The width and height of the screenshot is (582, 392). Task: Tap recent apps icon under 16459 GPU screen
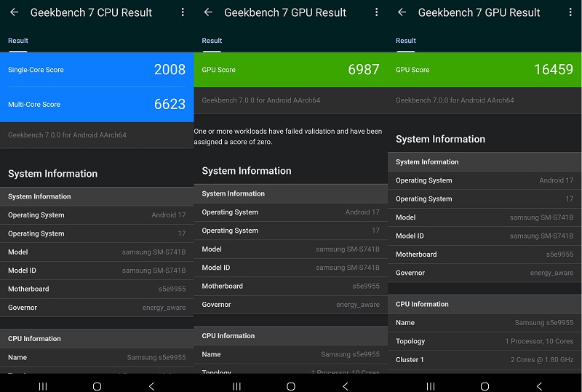tap(431, 386)
